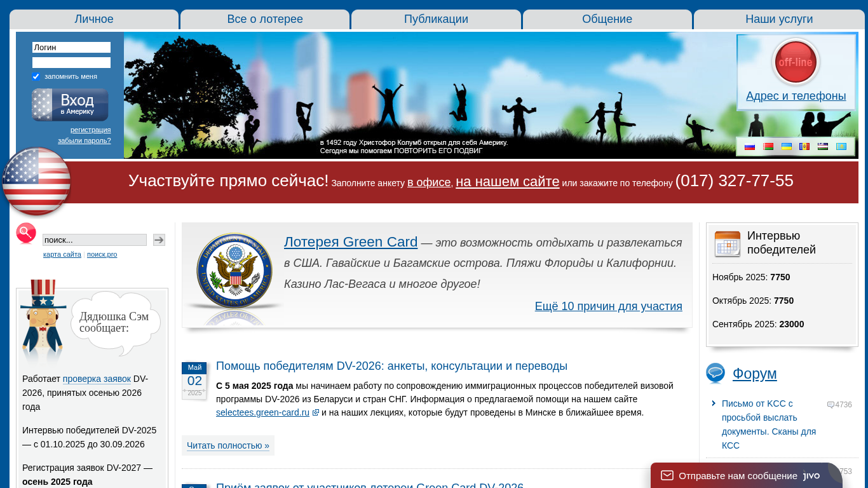Click the envelope icon in Jivo chat bar
This screenshot has width=868, height=488.
[x=667, y=475]
